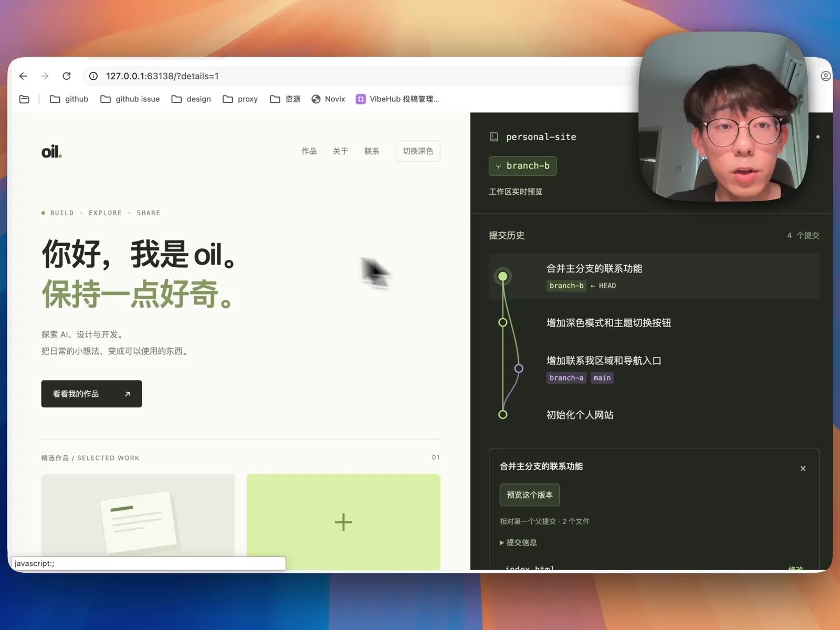
Task: Open the VibeHub 投稿管理 bookmark
Action: pyautogui.click(x=397, y=99)
